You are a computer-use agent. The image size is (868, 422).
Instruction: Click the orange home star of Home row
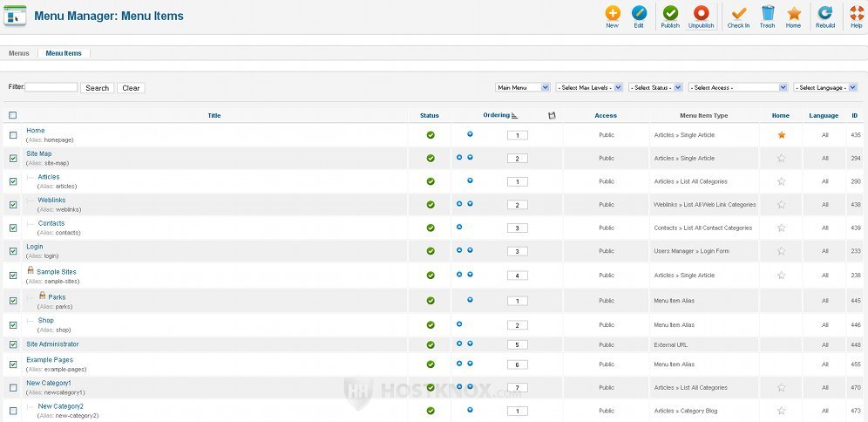tap(781, 135)
